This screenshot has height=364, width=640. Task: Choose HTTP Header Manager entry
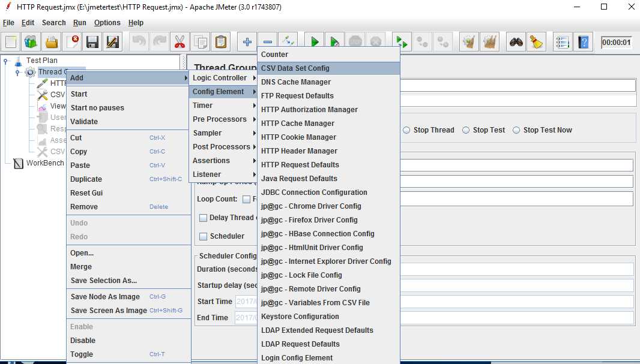click(x=328, y=151)
